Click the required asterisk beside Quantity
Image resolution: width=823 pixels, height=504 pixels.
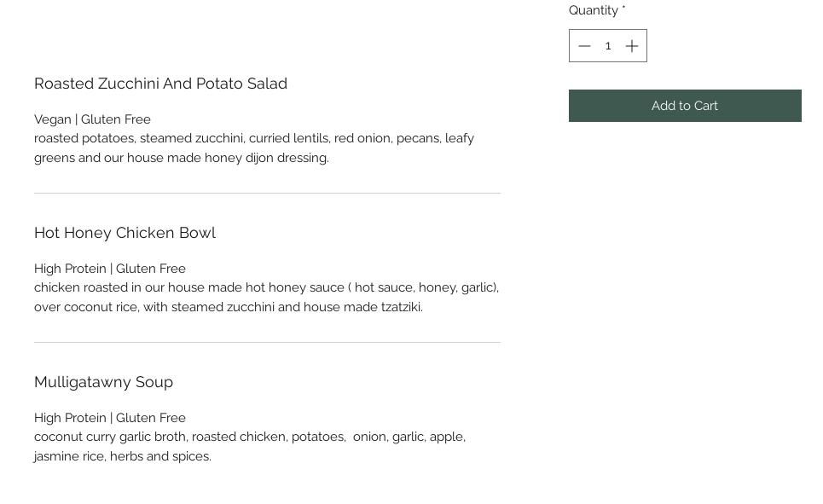623,9
